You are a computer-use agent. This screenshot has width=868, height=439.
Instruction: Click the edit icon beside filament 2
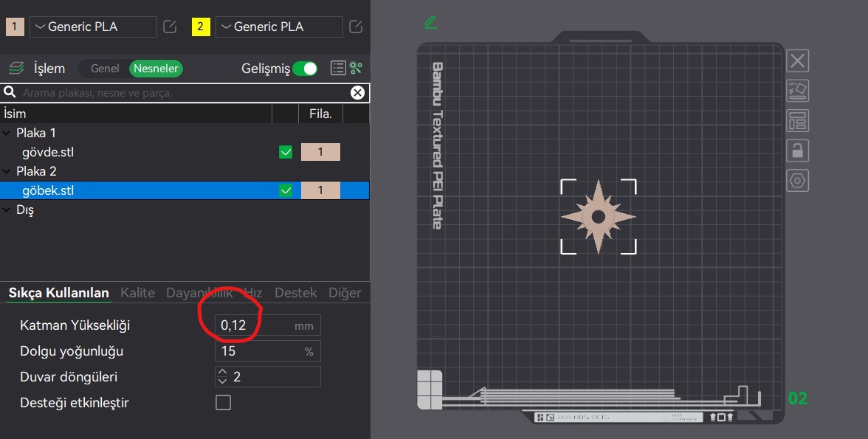point(356,27)
